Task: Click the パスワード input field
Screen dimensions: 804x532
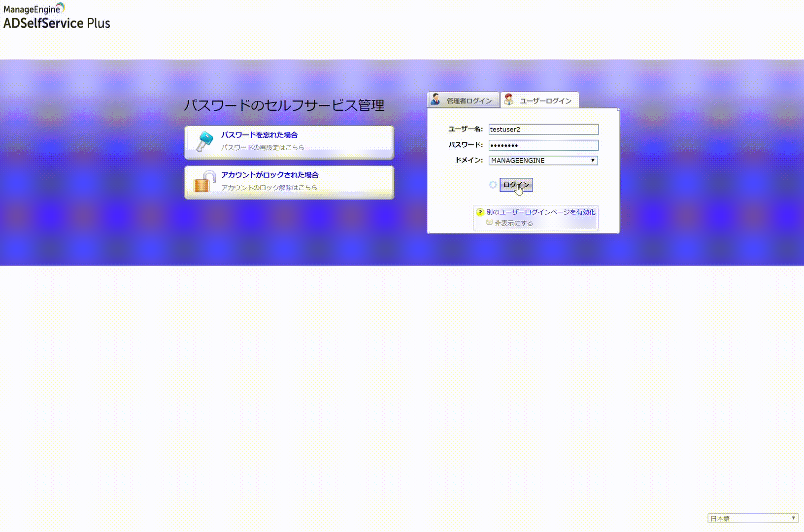Action: click(x=543, y=145)
